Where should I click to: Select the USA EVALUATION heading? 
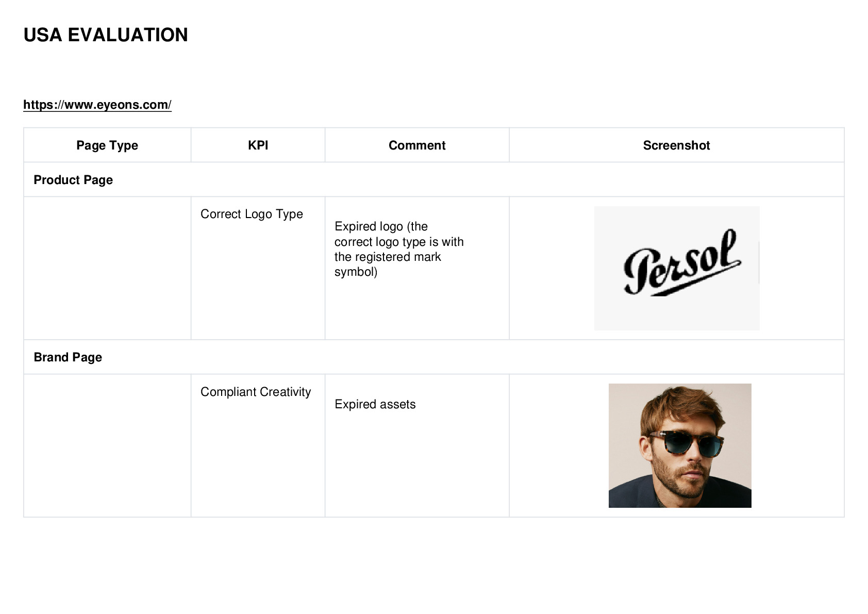[x=106, y=35]
